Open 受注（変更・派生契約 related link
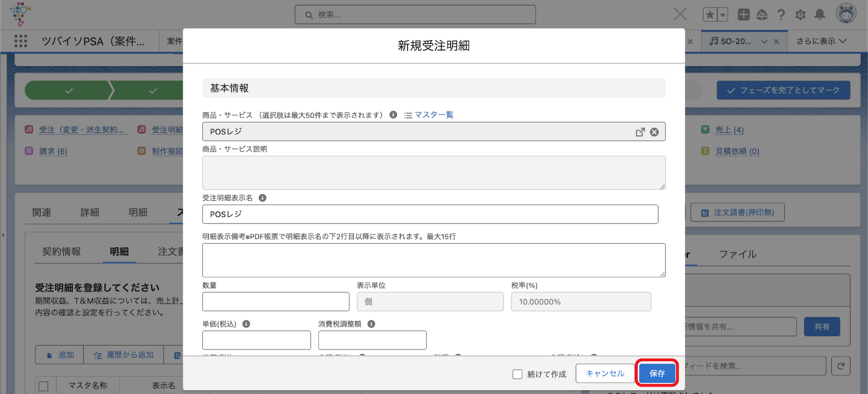The image size is (868, 394). [84, 130]
